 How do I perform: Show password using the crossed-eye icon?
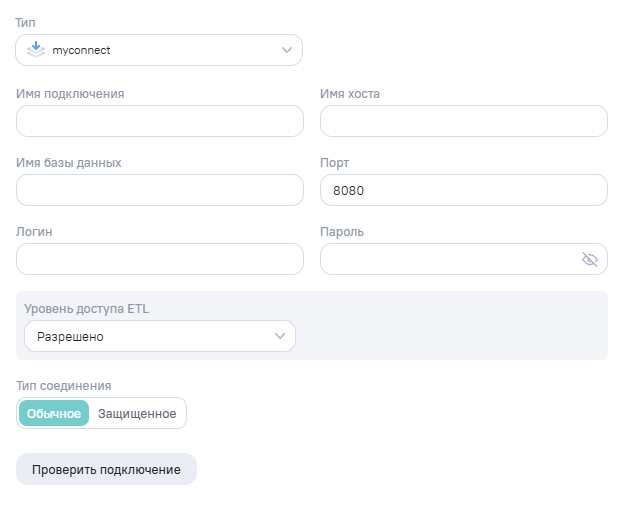pos(589,259)
